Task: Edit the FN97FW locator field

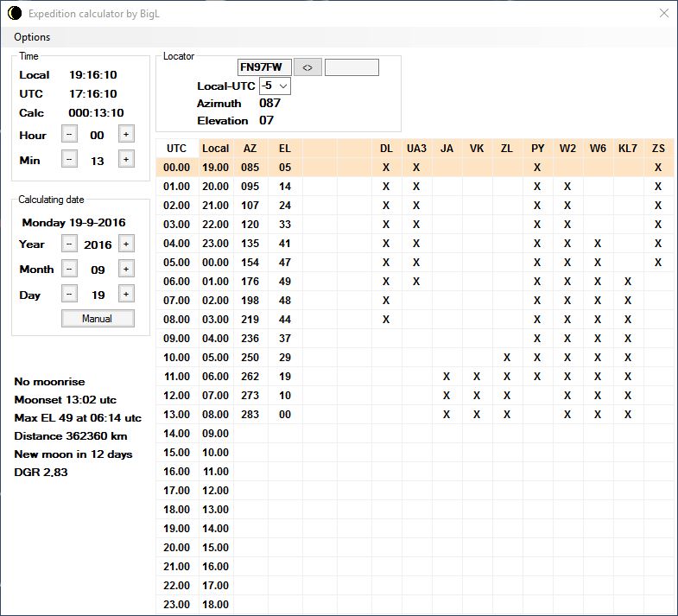Action: tap(264, 67)
